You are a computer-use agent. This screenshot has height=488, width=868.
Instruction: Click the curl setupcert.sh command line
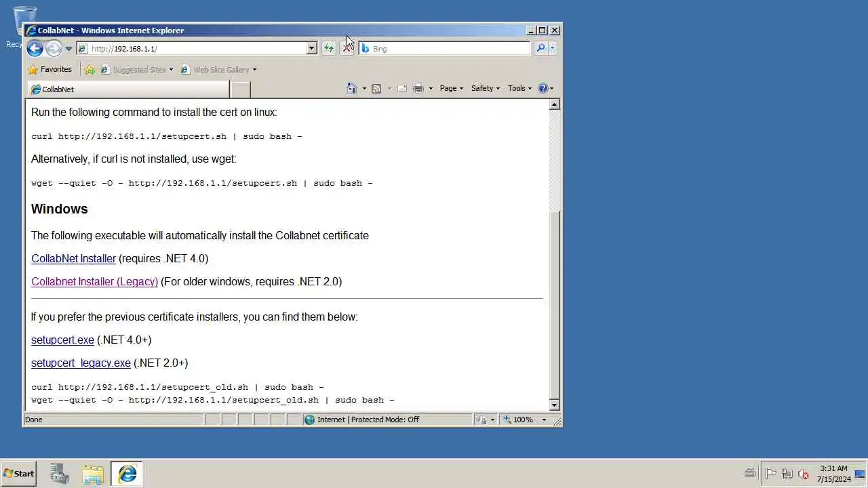[x=166, y=136]
